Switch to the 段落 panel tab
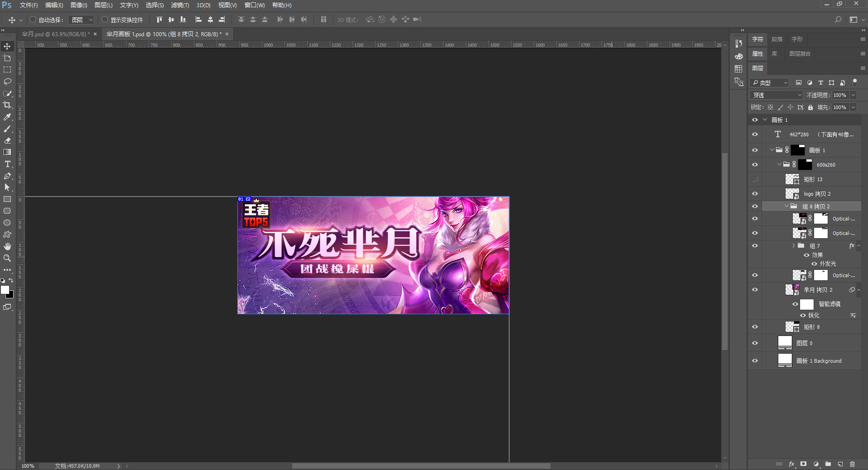The image size is (868, 470). [x=777, y=39]
